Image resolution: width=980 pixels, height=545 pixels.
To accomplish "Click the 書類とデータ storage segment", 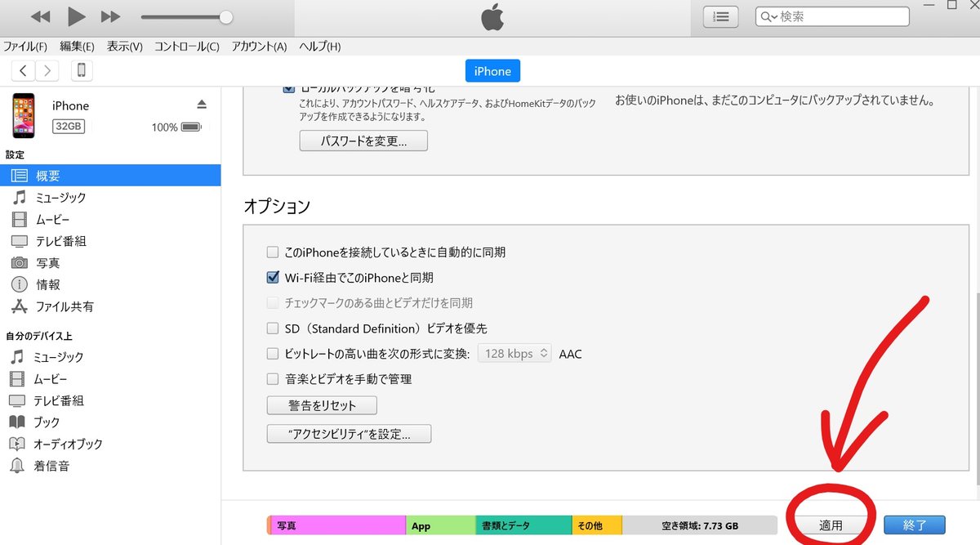I will 523,525.
